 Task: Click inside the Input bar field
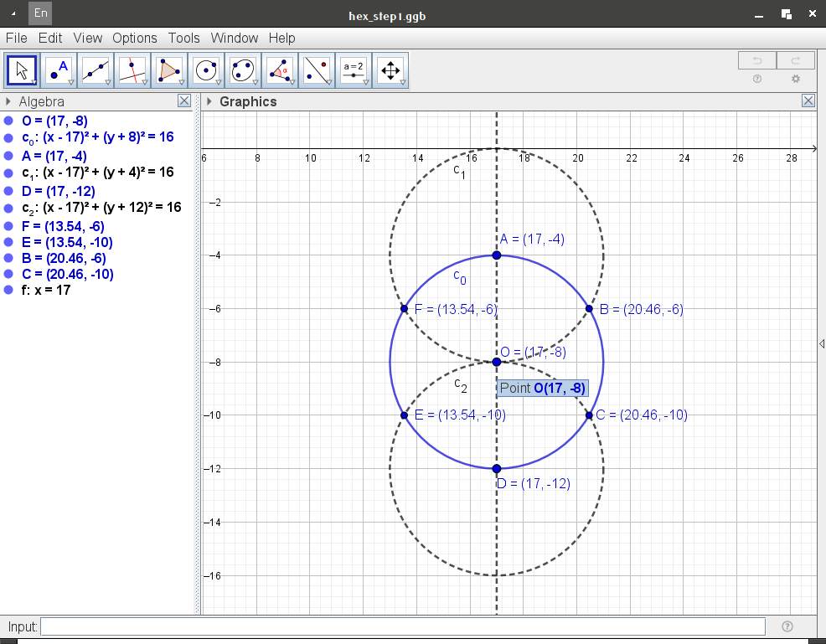[x=402, y=626]
